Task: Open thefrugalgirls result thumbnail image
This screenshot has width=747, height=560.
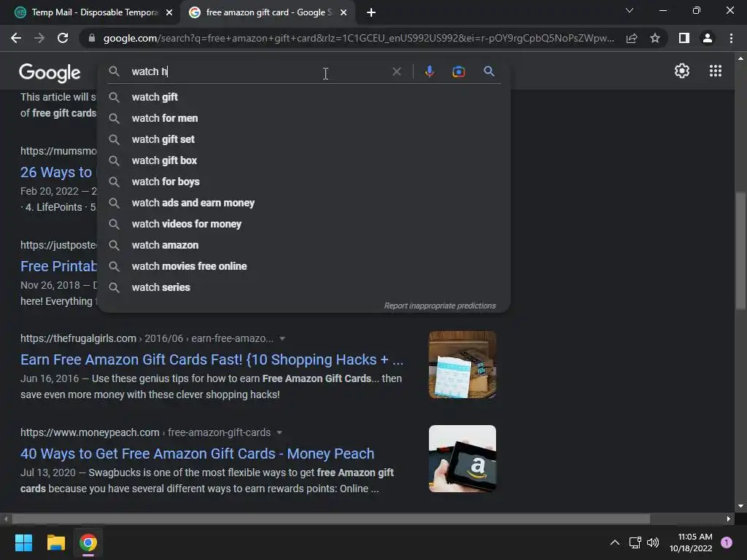Action: 462,365
